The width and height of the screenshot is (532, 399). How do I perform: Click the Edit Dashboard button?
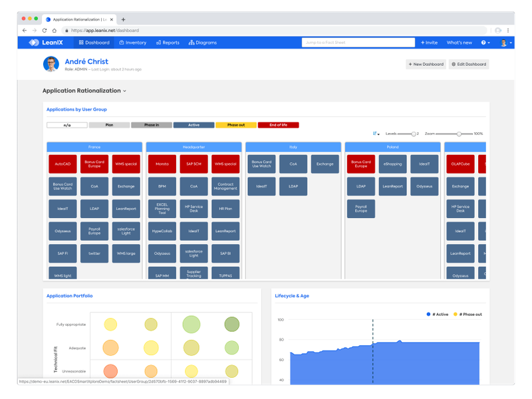pos(469,64)
